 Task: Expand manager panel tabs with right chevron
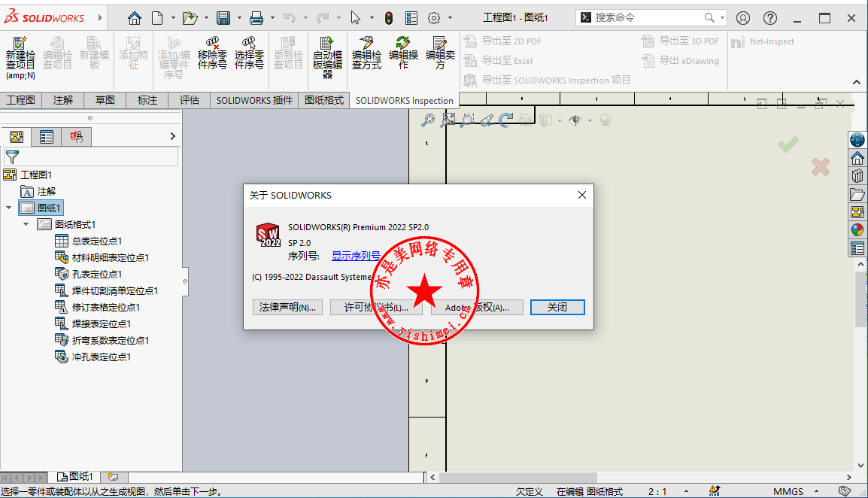click(173, 136)
